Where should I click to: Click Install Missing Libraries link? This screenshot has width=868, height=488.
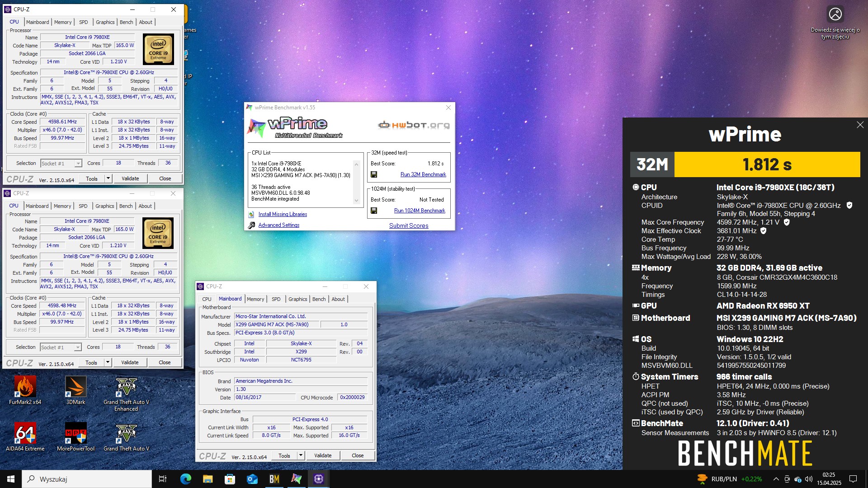(x=283, y=215)
